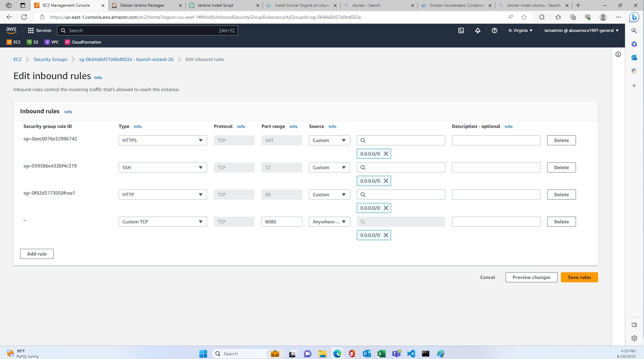The width and height of the screenshot is (644, 359).
Task: Open the N. Virginia region selector
Action: pyautogui.click(x=520, y=30)
